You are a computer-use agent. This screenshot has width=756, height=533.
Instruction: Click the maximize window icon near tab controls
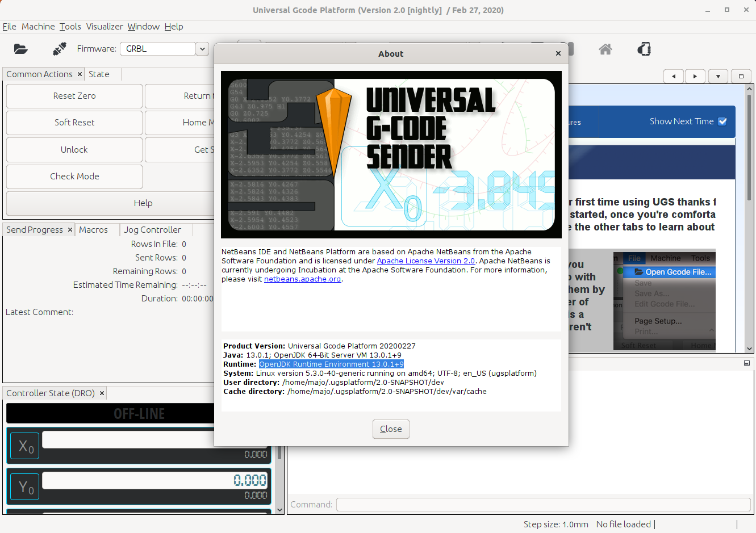(x=740, y=76)
